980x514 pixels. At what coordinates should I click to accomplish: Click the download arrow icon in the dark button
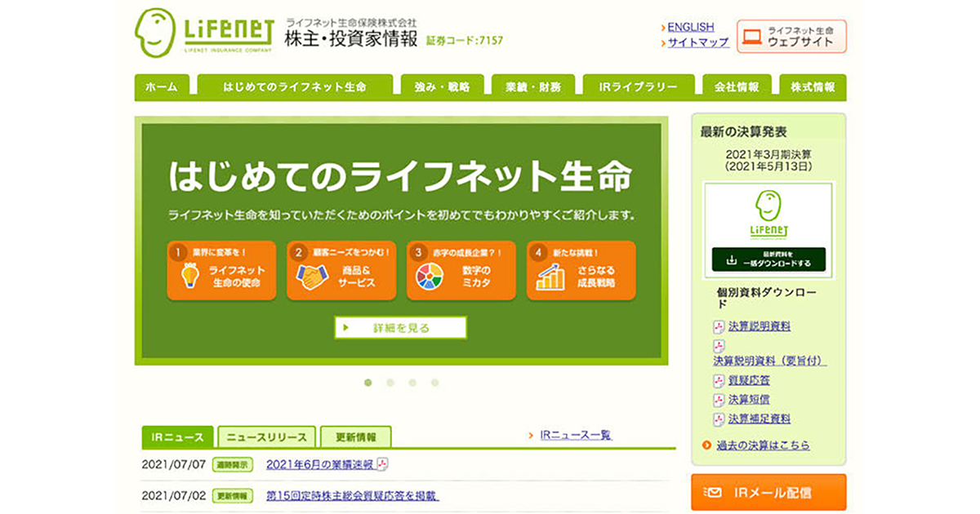coord(732,259)
